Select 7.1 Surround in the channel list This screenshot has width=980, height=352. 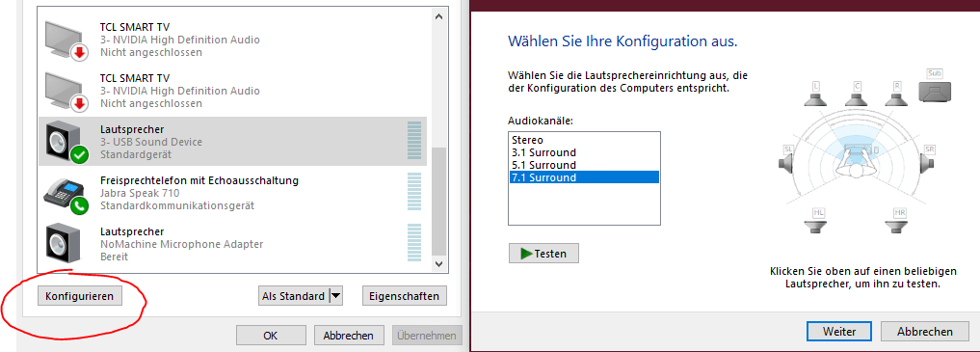click(x=584, y=177)
